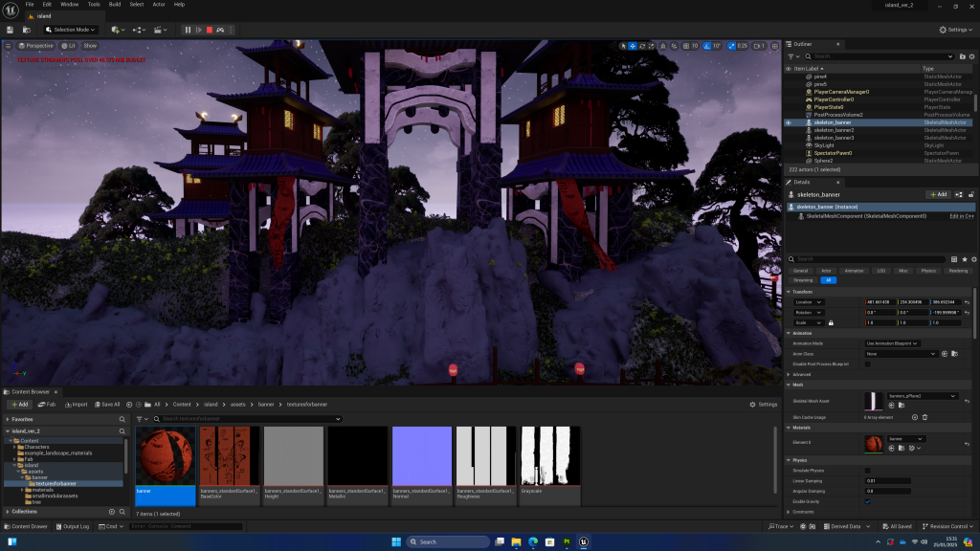This screenshot has height=551, width=980.
Task: Toggle grid snapping in viewport
Action: (x=686, y=46)
